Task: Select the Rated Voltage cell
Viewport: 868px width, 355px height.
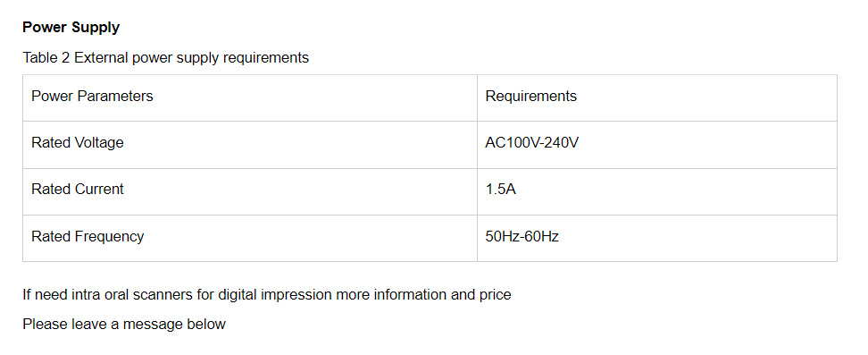Action: point(250,145)
